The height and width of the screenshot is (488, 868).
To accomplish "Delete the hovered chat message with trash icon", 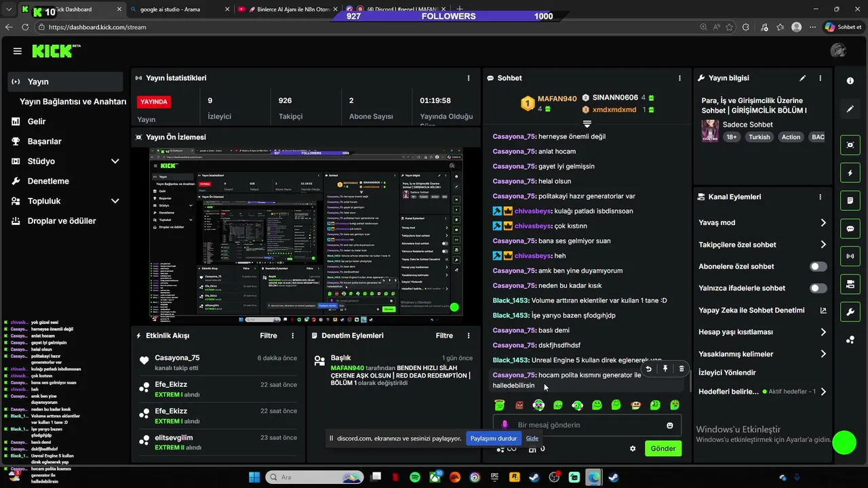I will 682,369.
